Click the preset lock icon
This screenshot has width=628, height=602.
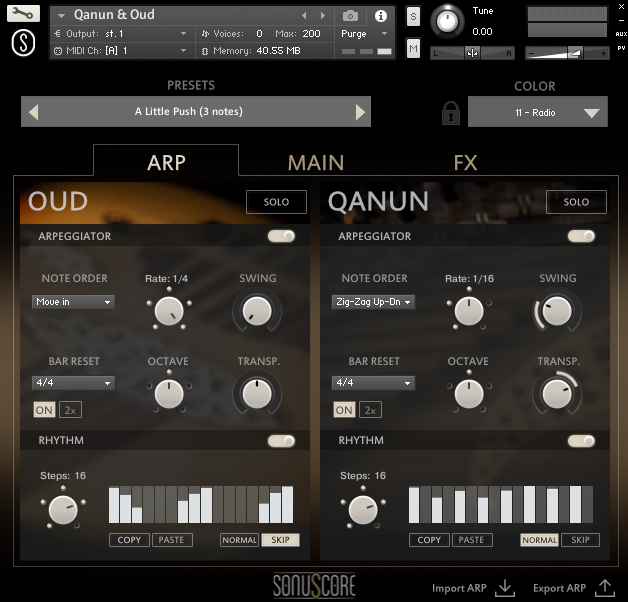(x=451, y=112)
